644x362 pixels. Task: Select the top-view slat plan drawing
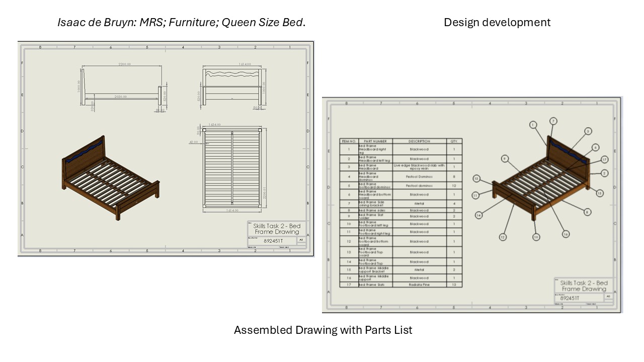click(x=232, y=167)
